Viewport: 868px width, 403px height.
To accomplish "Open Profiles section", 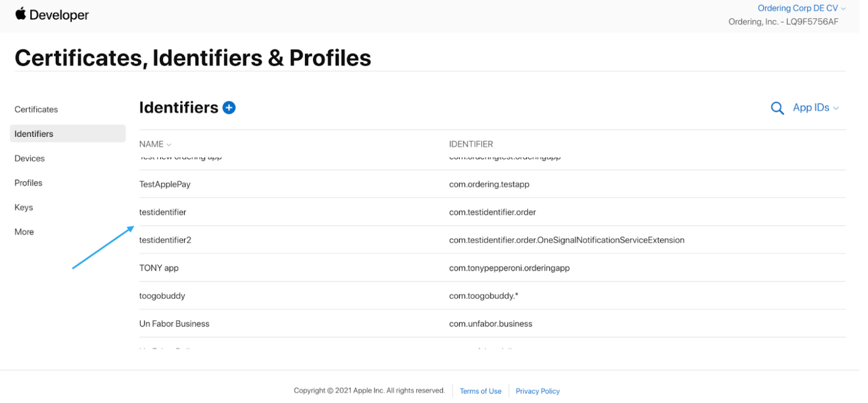I will pos(29,182).
